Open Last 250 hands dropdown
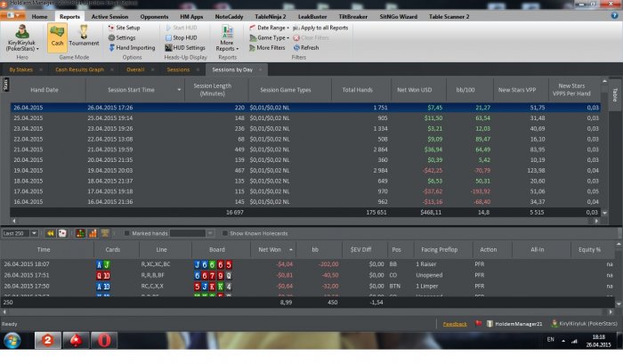This screenshot has width=623, height=364. click(x=34, y=233)
